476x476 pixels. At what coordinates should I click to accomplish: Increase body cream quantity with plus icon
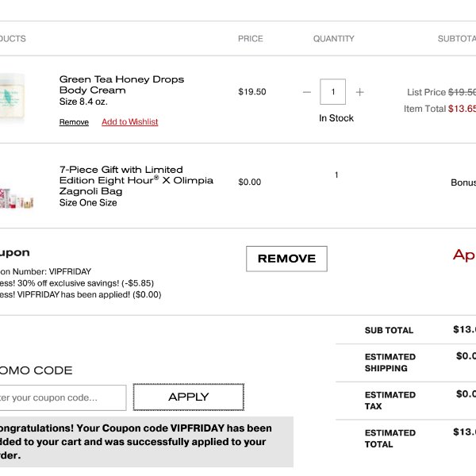click(359, 92)
